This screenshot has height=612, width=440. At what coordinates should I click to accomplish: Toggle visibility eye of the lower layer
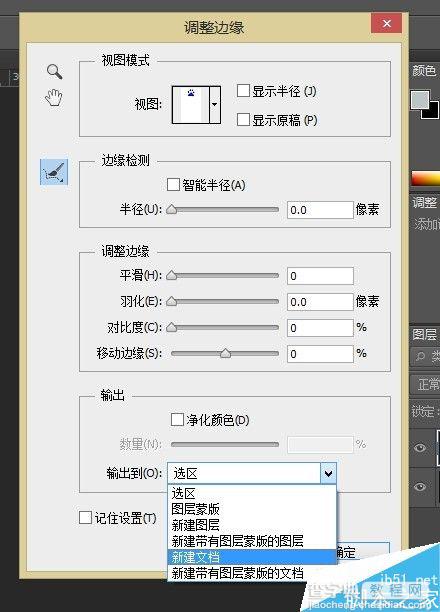420,486
